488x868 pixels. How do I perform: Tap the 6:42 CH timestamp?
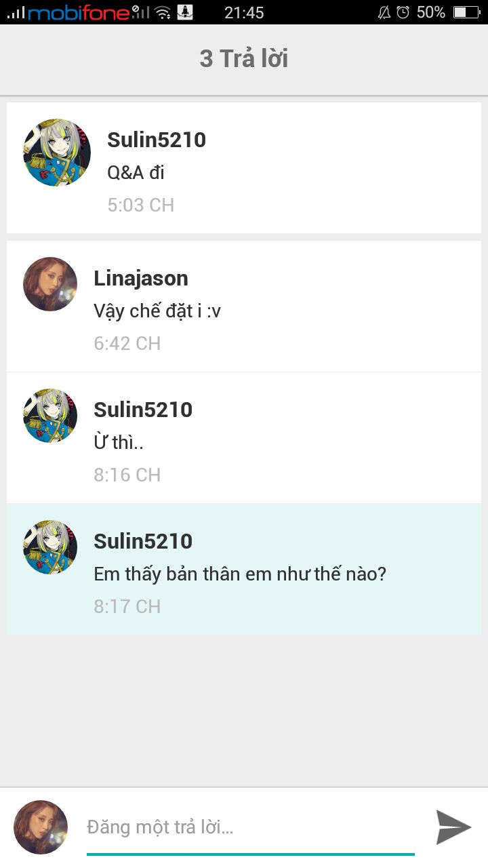click(x=127, y=343)
